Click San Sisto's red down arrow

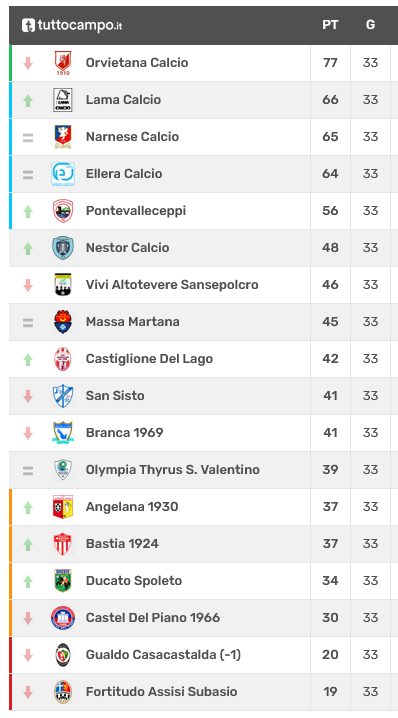[28, 396]
